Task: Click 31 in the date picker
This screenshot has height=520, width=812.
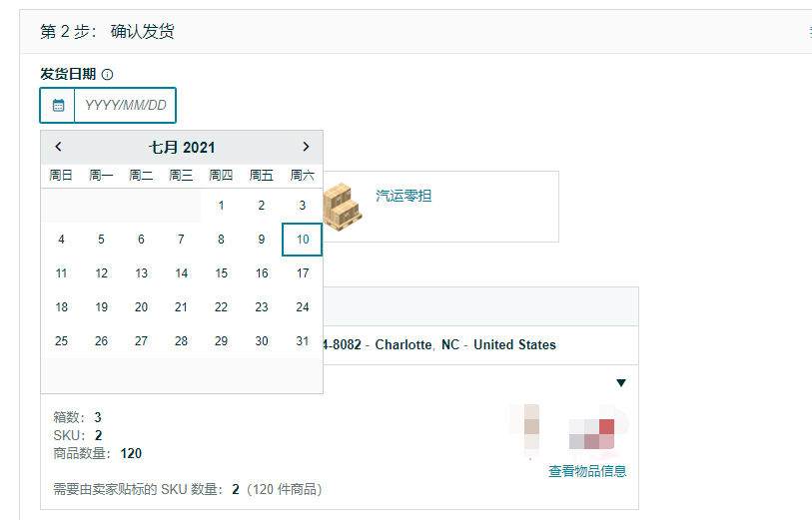Action: pos(303,341)
